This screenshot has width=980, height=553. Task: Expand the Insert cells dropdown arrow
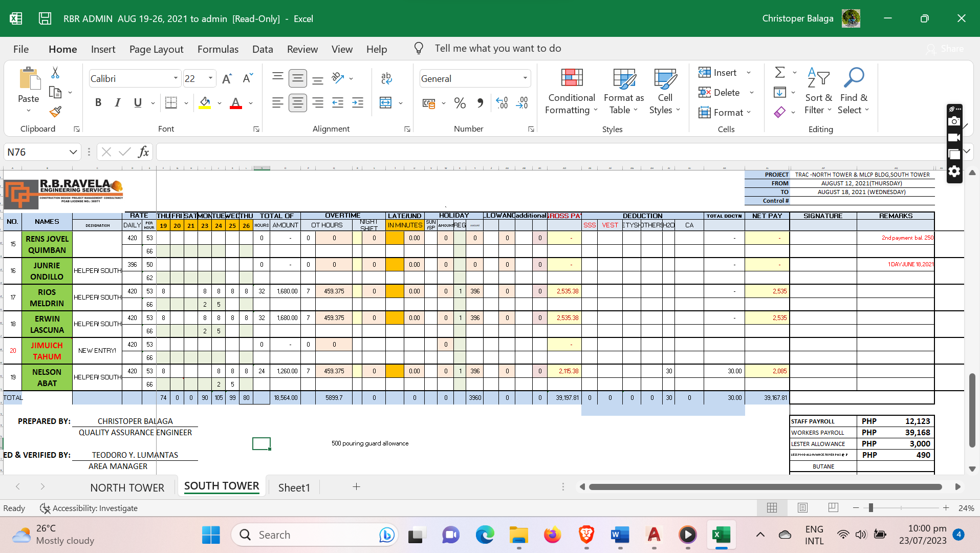pyautogui.click(x=749, y=72)
